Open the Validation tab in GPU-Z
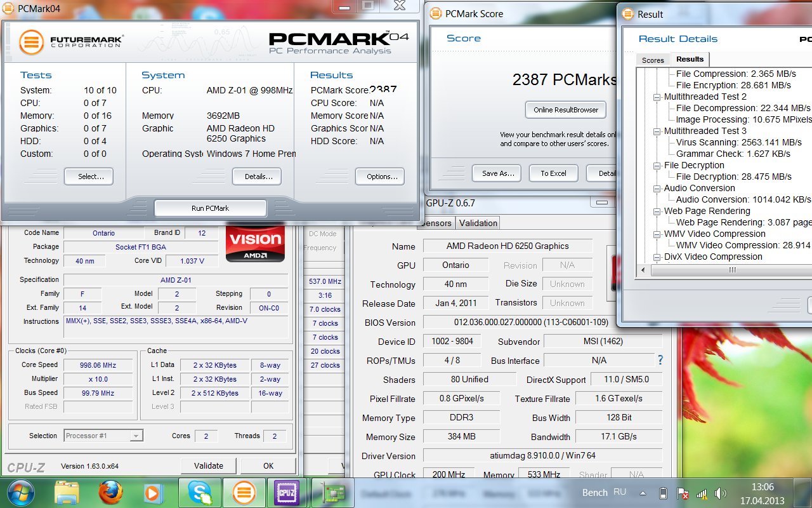 [478, 223]
